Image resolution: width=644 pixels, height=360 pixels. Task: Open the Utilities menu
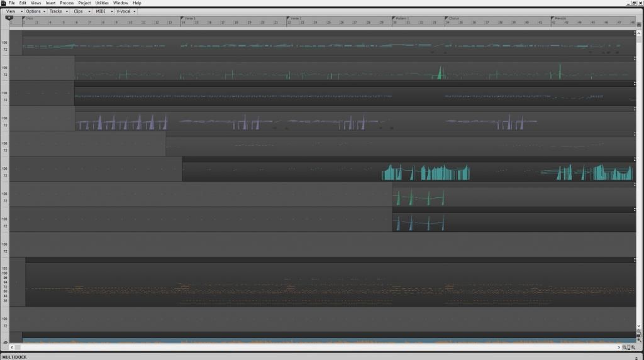click(x=102, y=3)
